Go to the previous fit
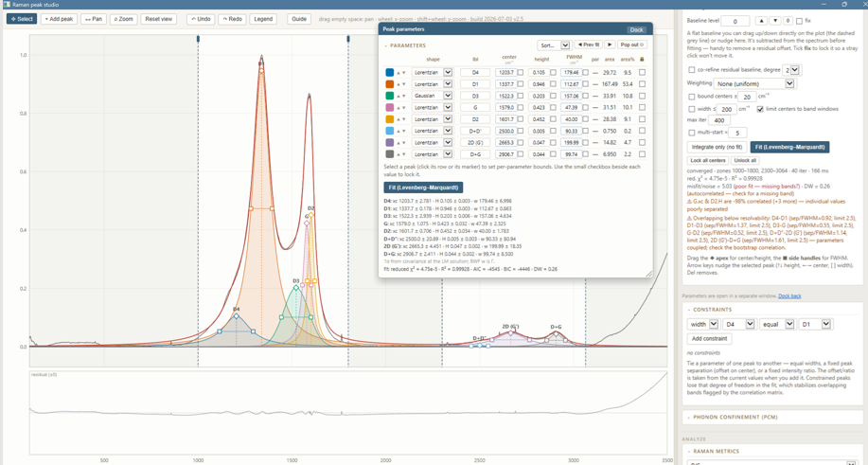868x465 pixels. pos(588,45)
